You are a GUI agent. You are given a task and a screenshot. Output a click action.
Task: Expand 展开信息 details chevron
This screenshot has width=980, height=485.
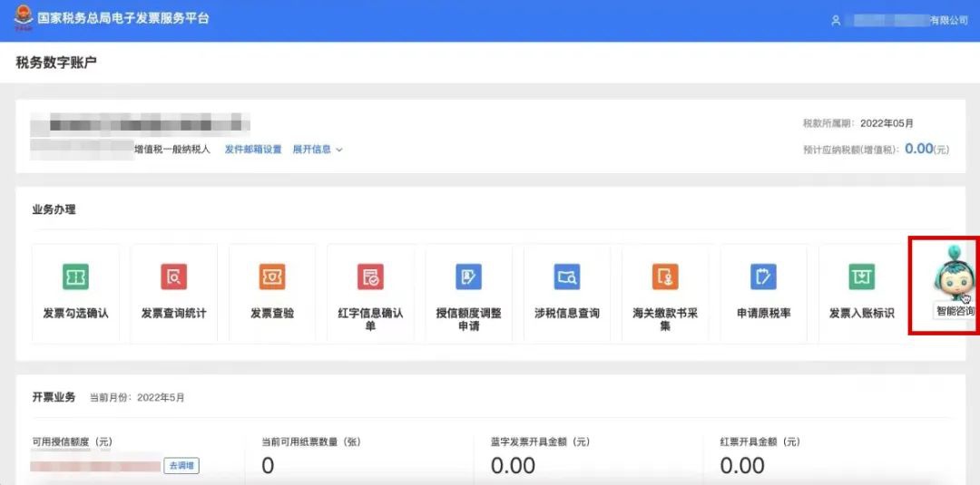tap(339, 150)
